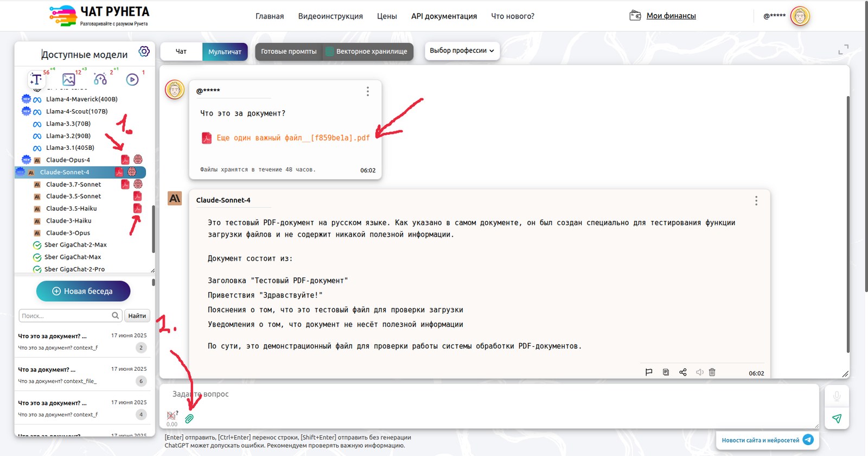Click the PDF icon on Claude-3.5-Sonnet row
The height and width of the screenshot is (456, 868).
click(x=138, y=196)
